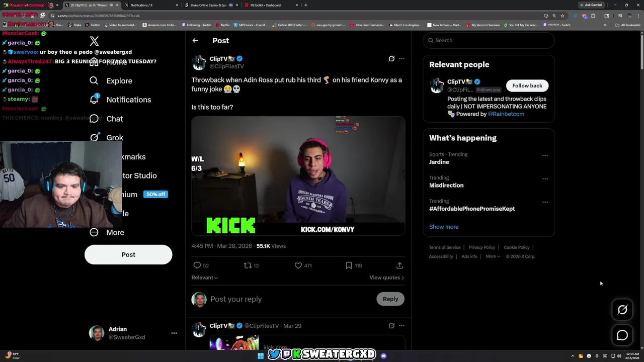
Task: Open a new browser tab
Action: (x=306, y=5)
